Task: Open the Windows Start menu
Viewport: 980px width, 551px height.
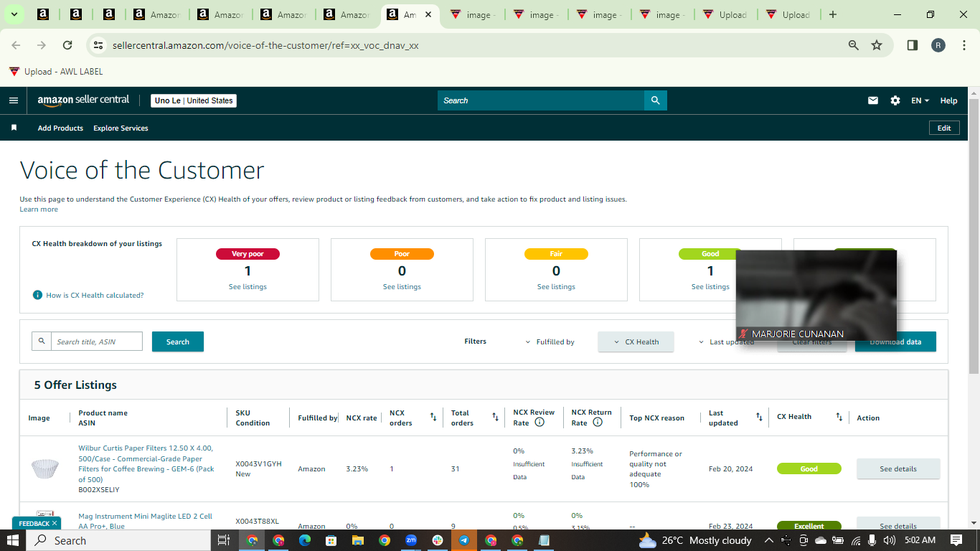Action: (13, 540)
